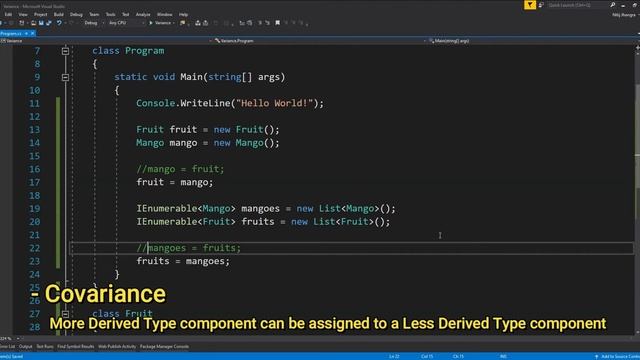Open the Output tab
This screenshot has height=360, width=640.
(25, 347)
